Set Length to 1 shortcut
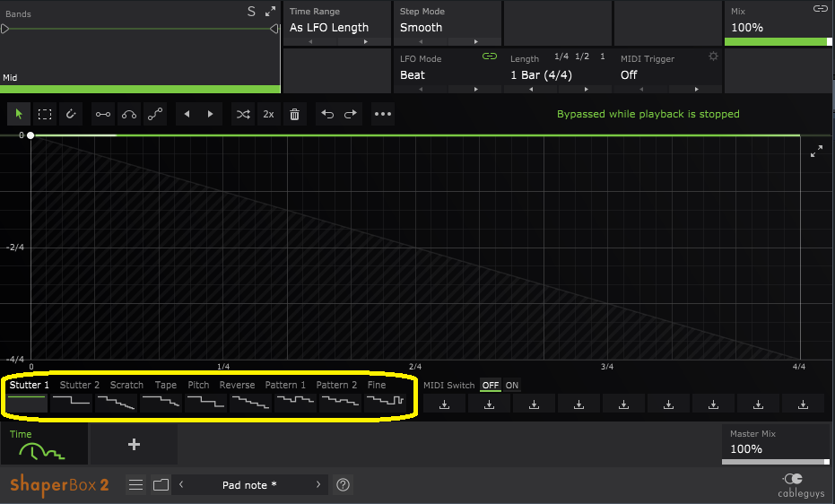 [x=603, y=56]
